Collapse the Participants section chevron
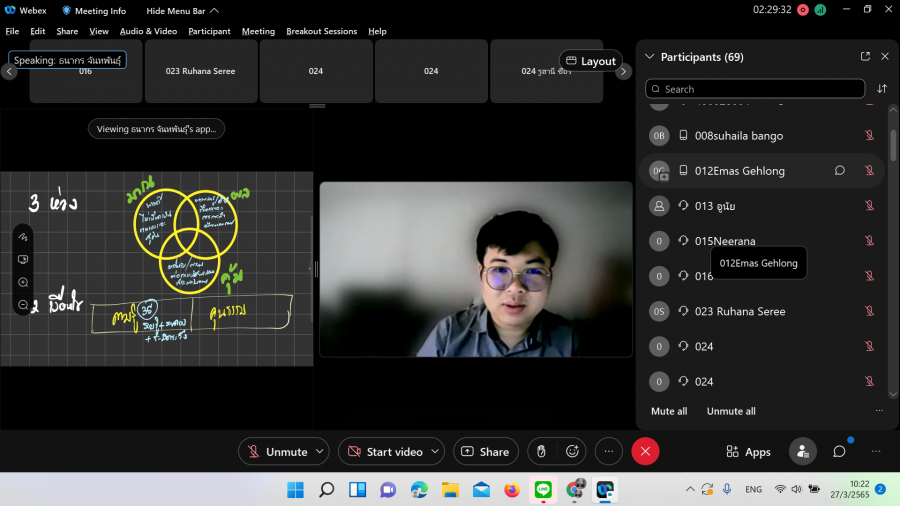 point(650,57)
